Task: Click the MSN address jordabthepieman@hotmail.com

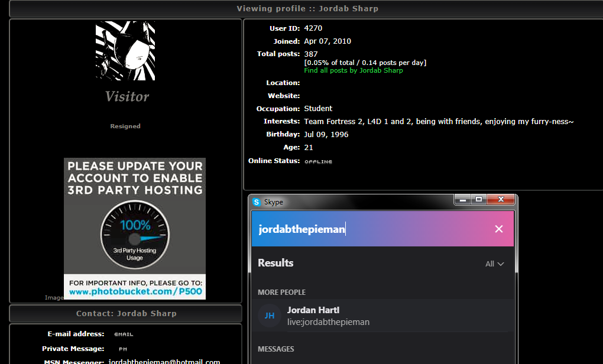Action: point(164,361)
